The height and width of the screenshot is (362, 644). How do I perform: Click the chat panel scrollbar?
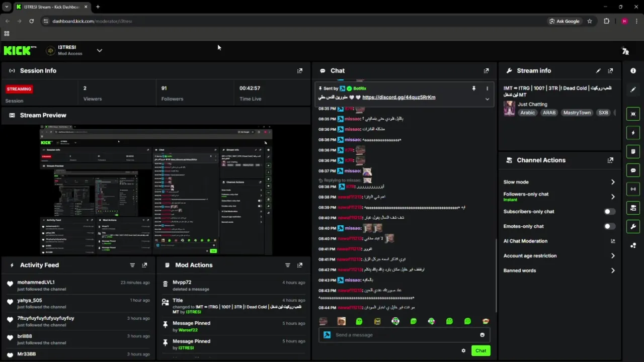496,274
